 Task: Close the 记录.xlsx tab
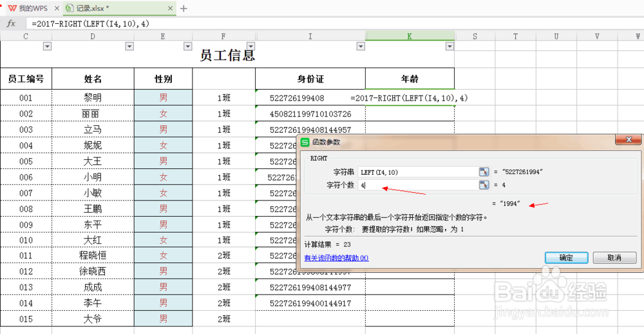[171, 8]
